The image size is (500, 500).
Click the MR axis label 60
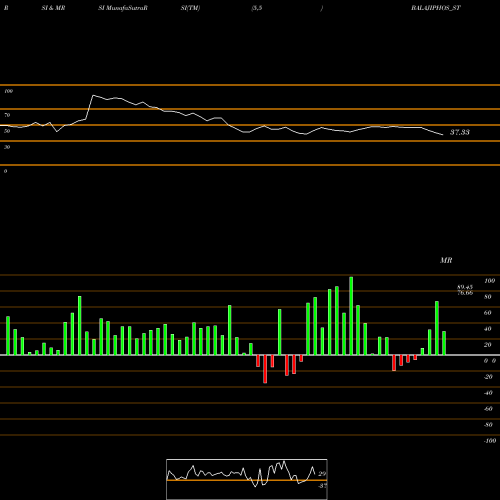(488, 313)
